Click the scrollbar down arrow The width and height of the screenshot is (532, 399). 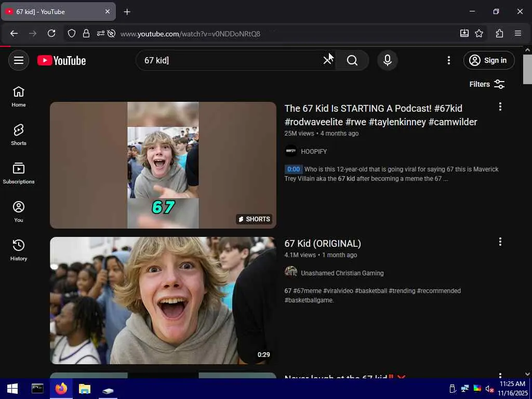(528, 374)
